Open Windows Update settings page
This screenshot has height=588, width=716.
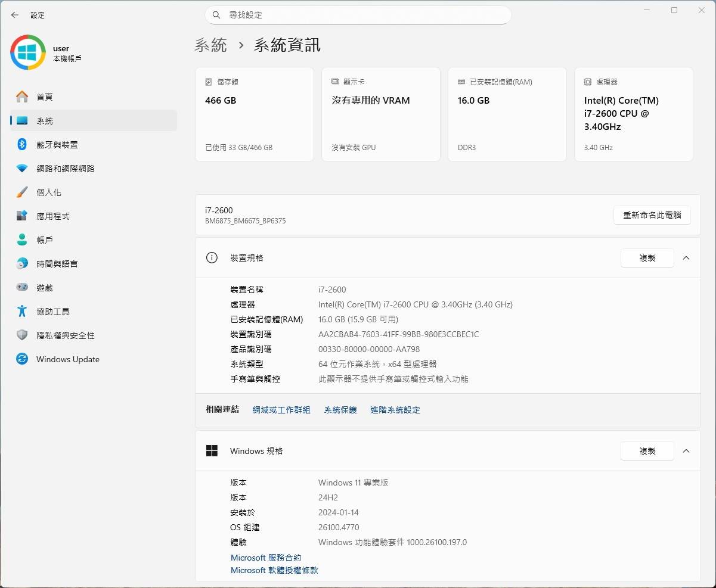pyautogui.click(x=94, y=359)
